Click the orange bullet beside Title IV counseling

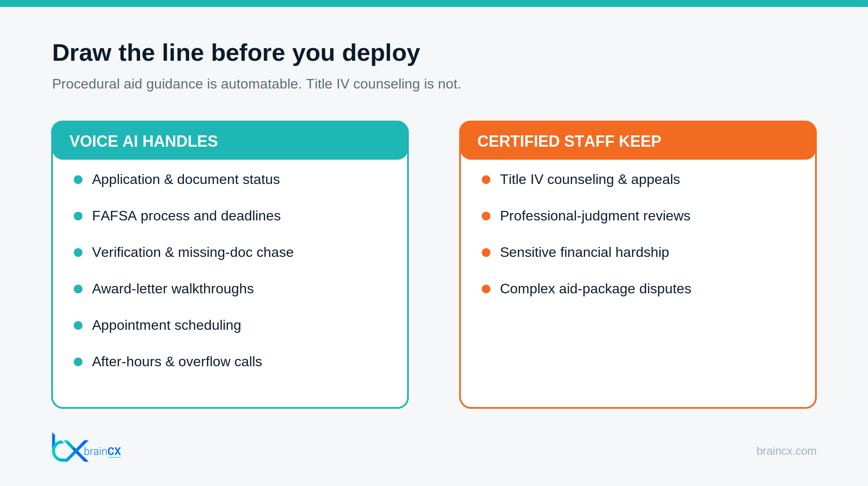point(486,180)
